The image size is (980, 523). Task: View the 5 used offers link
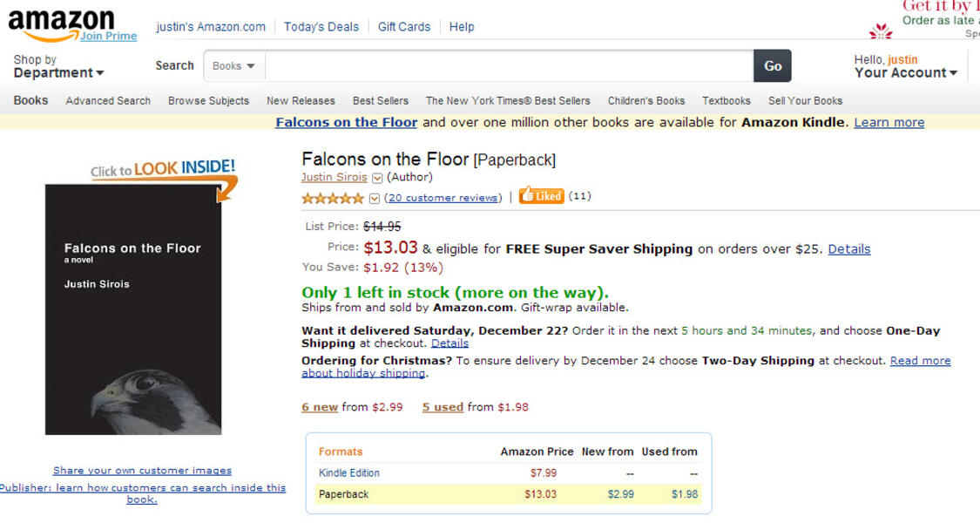(x=443, y=407)
